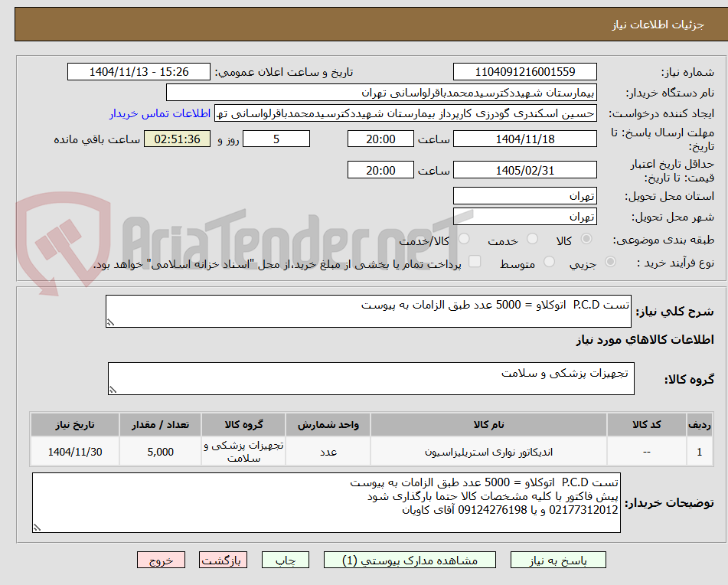Select the خدمت radio button

click(x=532, y=239)
